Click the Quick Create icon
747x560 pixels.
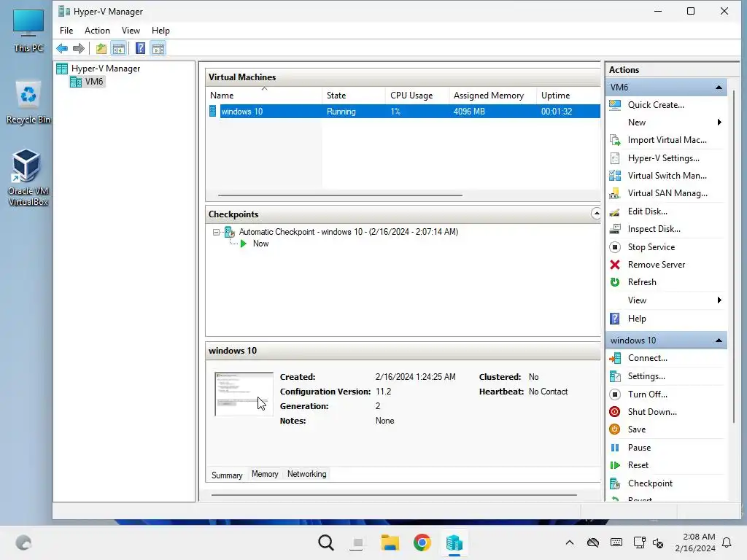point(615,105)
